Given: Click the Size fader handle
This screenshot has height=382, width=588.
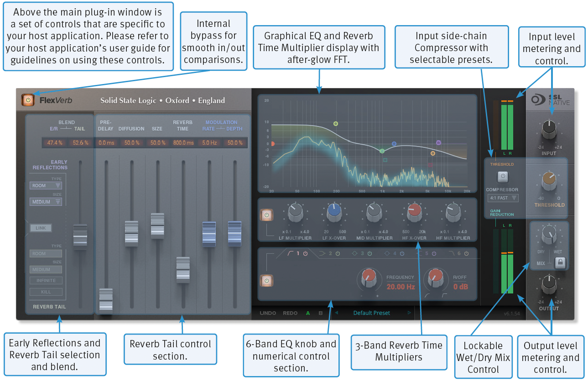Looking at the screenshot, I should 157,225.
